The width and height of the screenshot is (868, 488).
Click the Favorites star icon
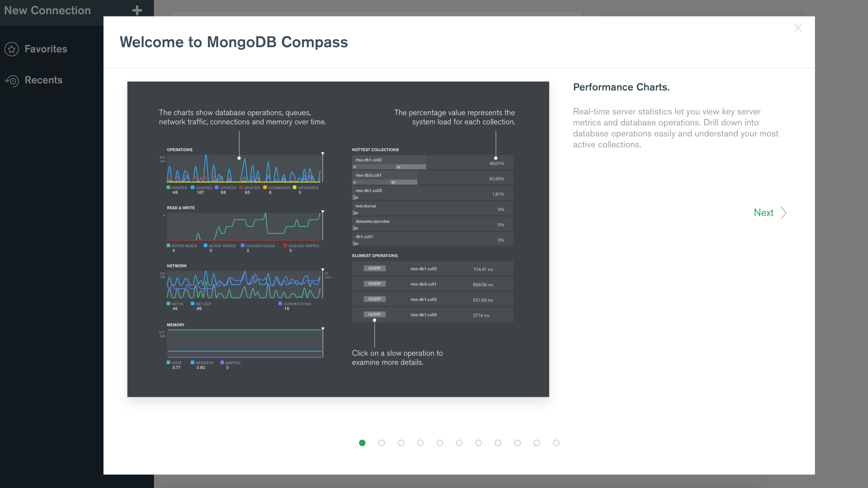tap(12, 49)
